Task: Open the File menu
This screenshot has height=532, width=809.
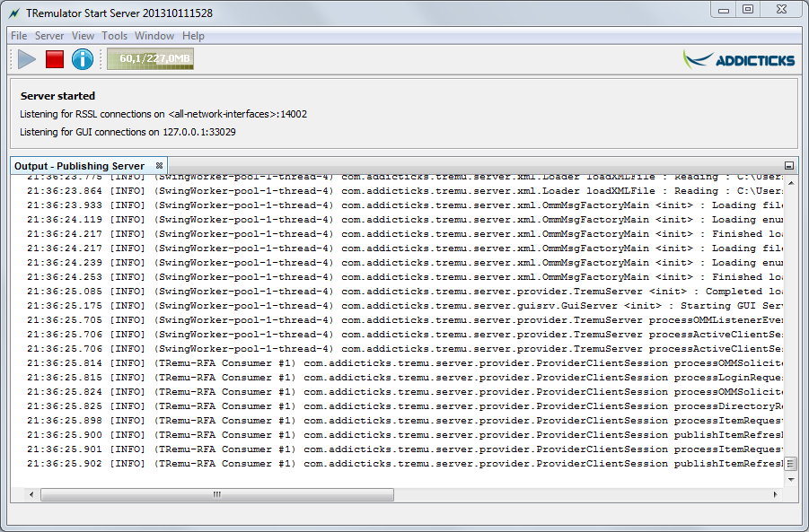Action: pos(19,36)
